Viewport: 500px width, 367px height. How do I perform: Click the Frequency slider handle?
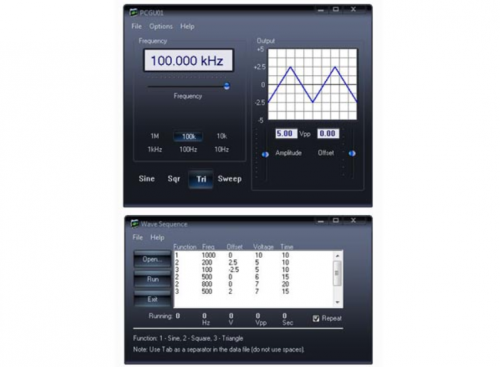pos(227,86)
